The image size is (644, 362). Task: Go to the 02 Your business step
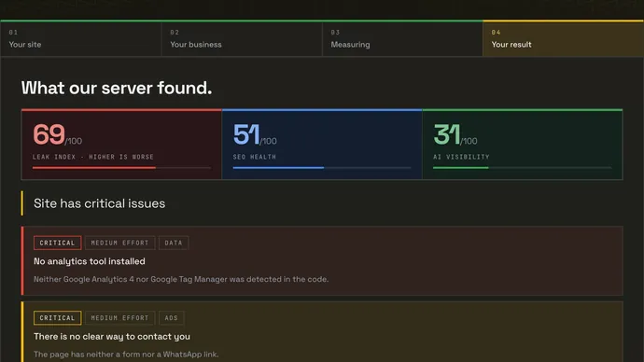(x=242, y=39)
